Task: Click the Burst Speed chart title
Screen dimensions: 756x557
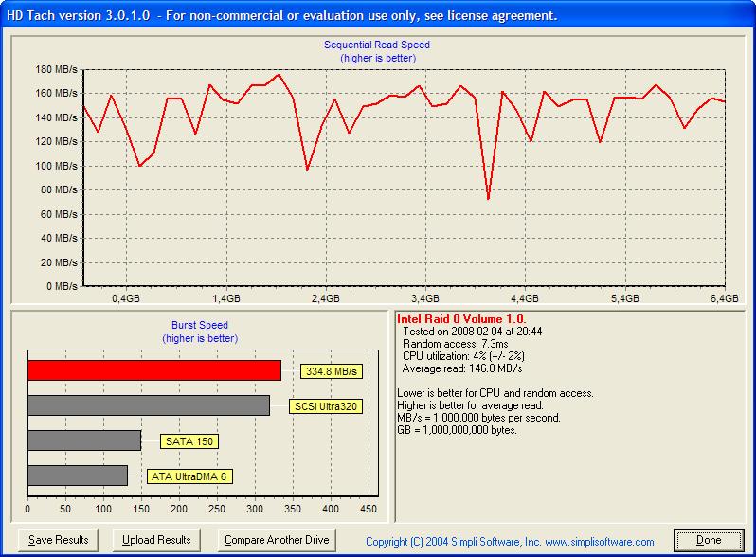Action: 200,325
